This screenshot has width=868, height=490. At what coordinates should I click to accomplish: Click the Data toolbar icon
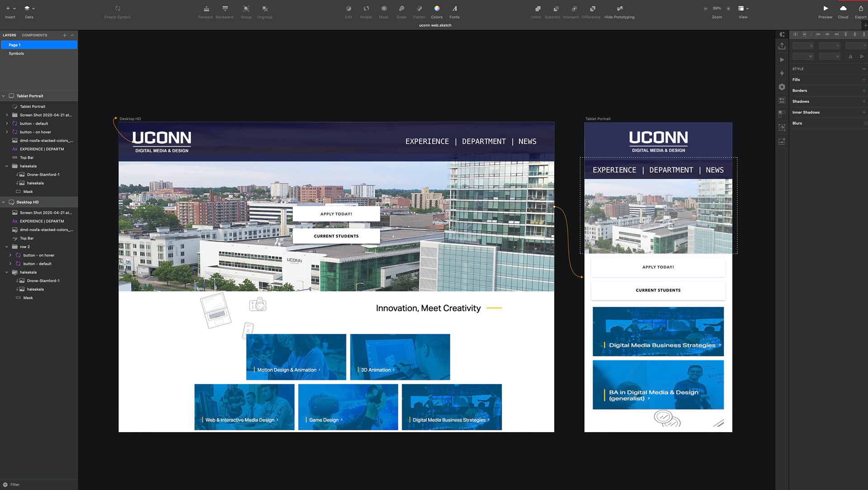pos(27,9)
